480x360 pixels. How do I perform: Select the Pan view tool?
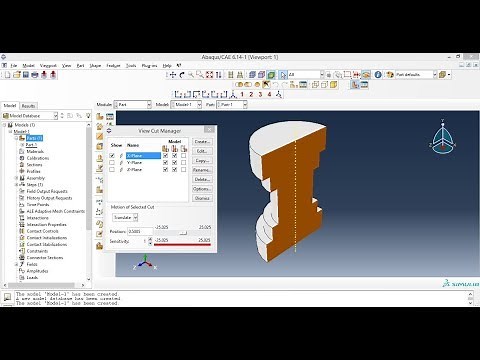173,75
